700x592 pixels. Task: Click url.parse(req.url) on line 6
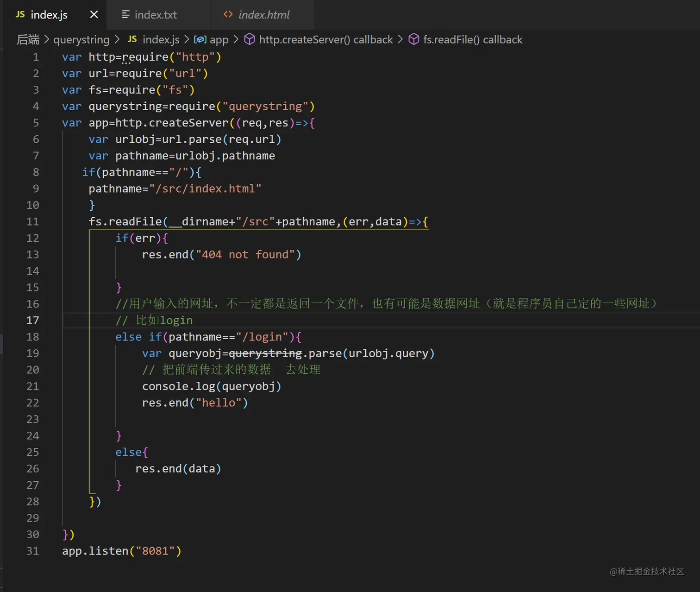point(222,139)
